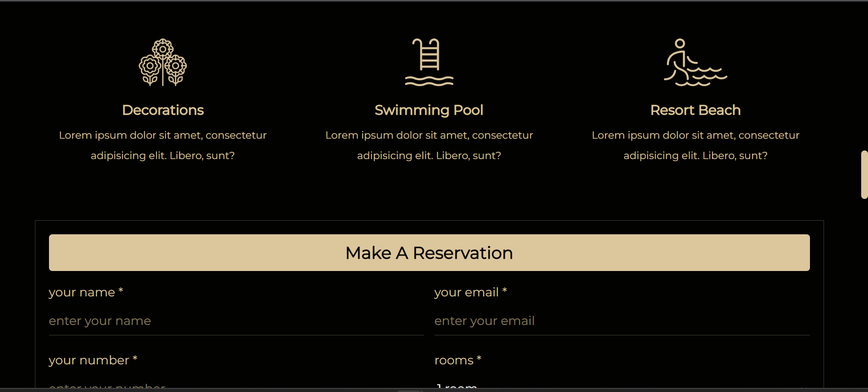Select the Resort Beach heading
Screen dimensions: 868x392
coord(695,110)
